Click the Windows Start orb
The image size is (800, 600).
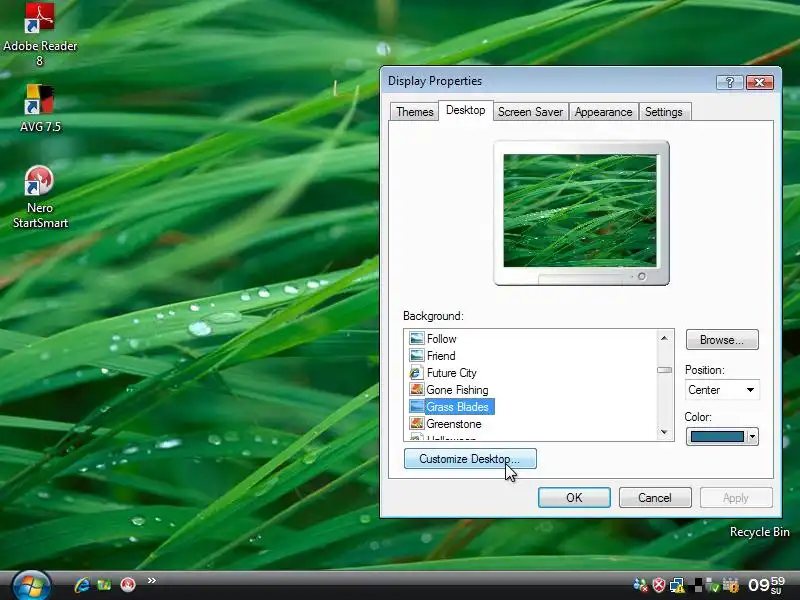[x=31, y=585]
